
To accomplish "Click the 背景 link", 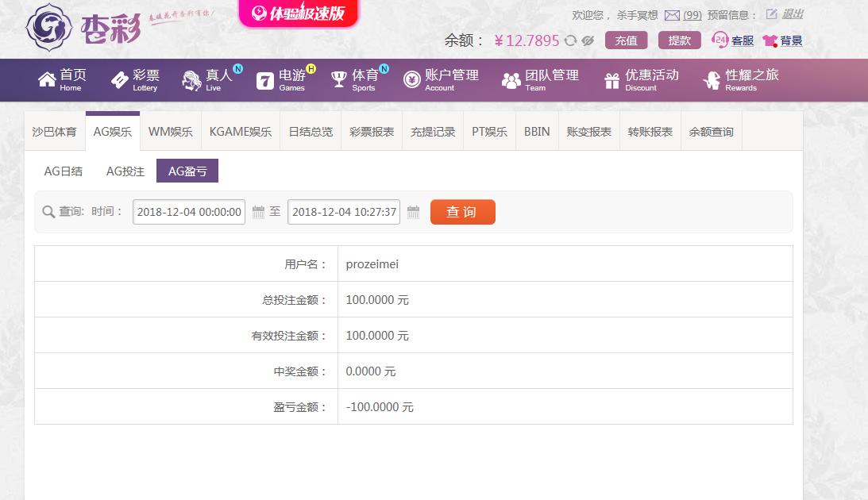I will [x=791, y=40].
